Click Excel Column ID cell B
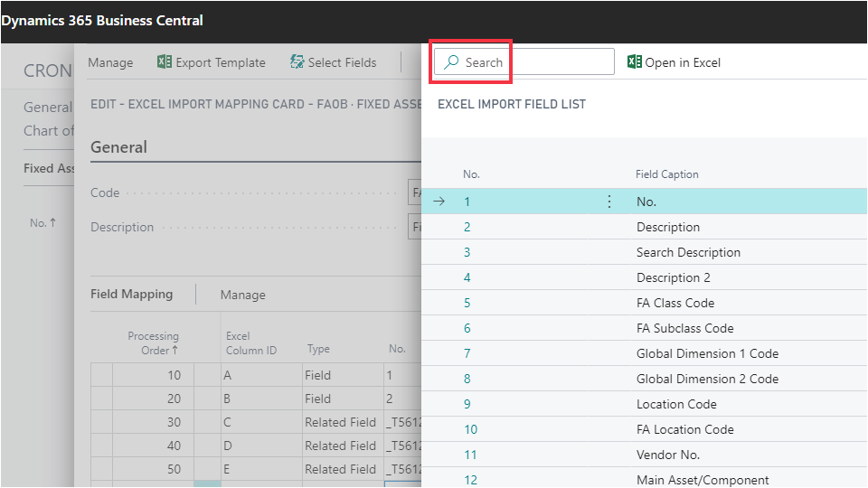This screenshot has height=488, width=868. click(261, 399)
